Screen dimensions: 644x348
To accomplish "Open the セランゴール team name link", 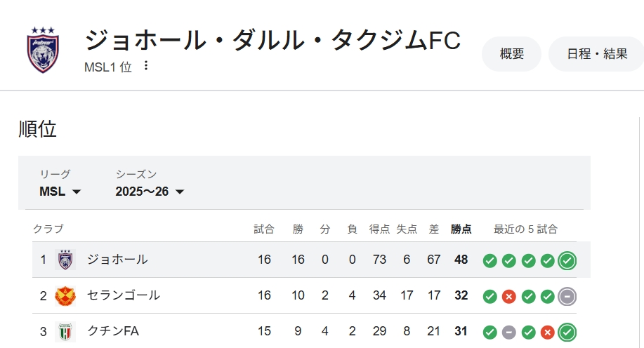I will pos(124,295).
